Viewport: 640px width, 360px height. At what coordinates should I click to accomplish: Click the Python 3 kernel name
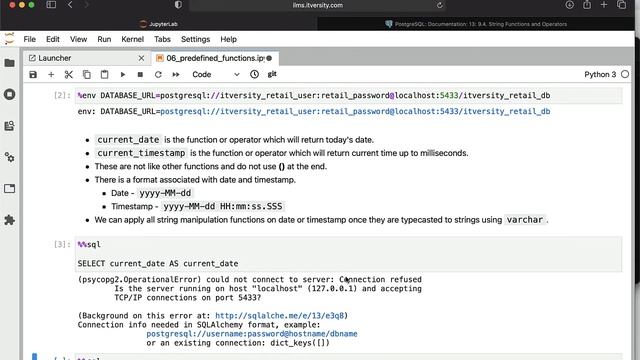pos(600,74)
